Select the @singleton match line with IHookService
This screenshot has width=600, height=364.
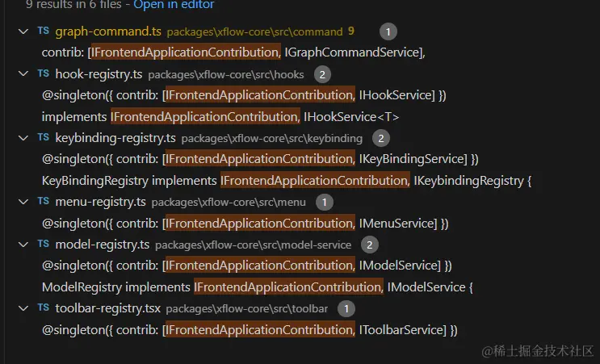click(244, 95)
